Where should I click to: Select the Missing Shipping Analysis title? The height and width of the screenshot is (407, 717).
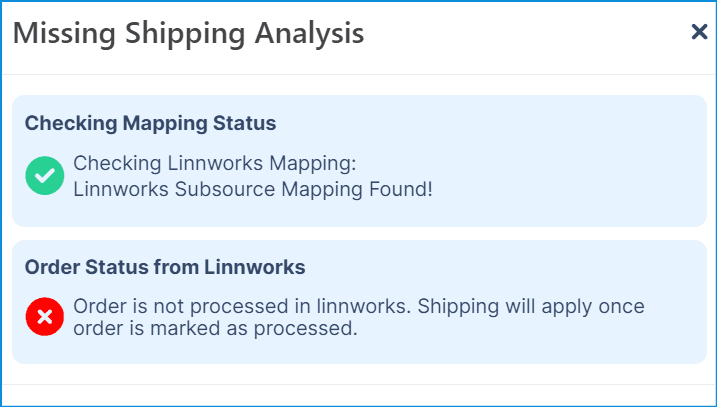click(188, 34)
